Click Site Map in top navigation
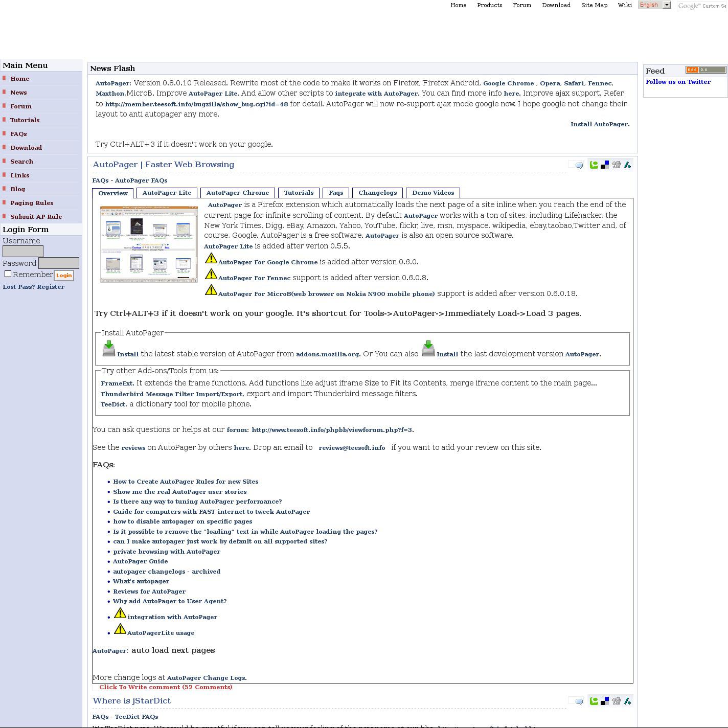The height and width of the screenshot is (728, 728). pos(594,5)
